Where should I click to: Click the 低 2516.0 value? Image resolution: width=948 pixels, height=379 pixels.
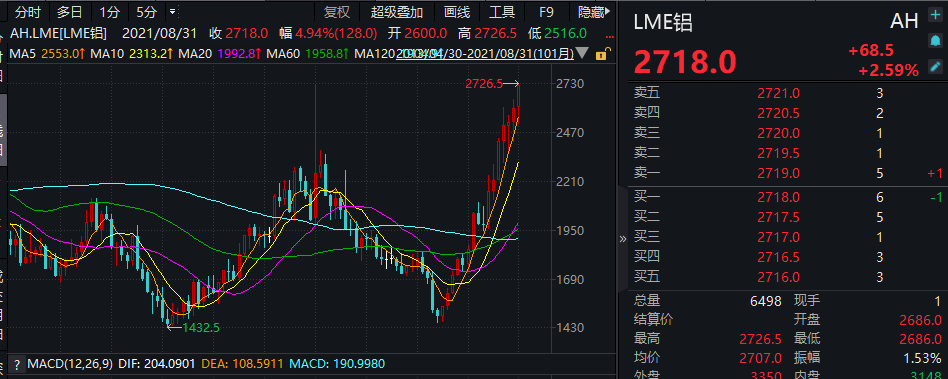(557, 33)
